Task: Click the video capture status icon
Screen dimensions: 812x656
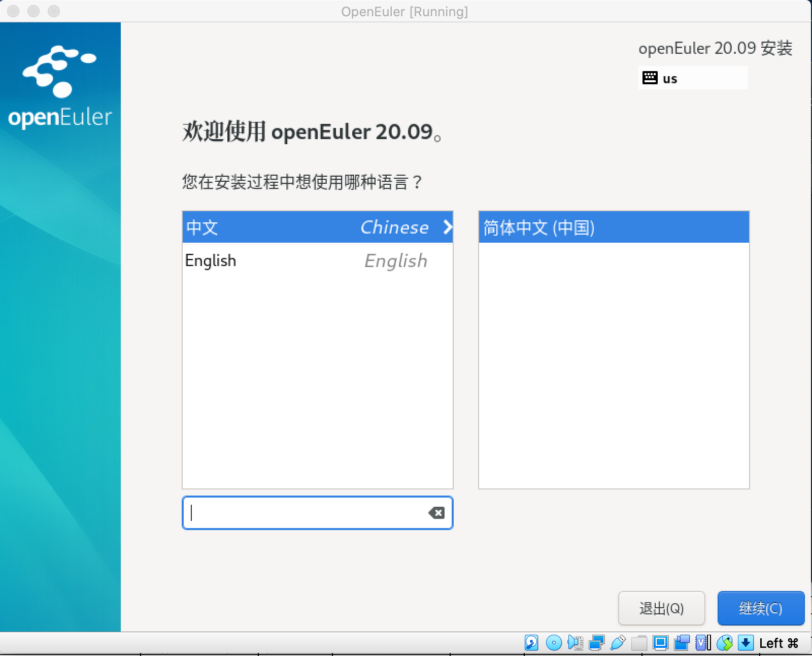Action: [682, 643]
